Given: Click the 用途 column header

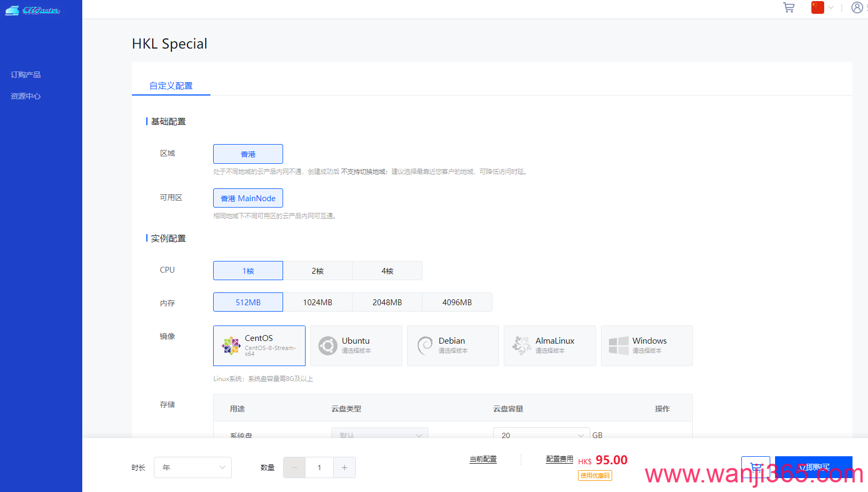Looking at the screenshot, I should (237, 409).
